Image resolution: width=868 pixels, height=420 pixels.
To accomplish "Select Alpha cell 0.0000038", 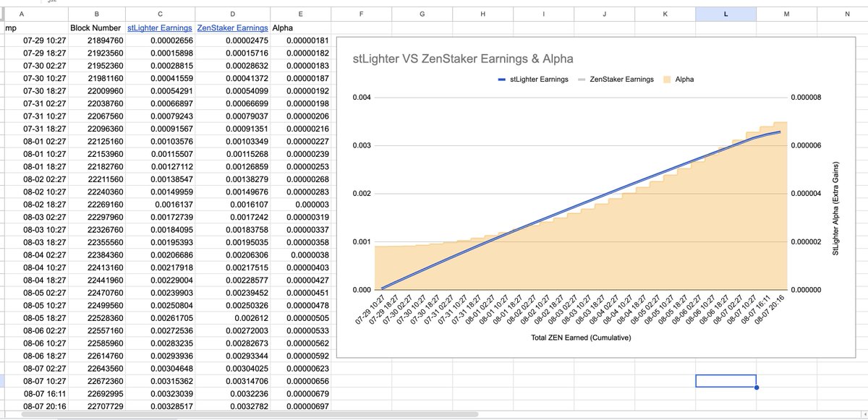I will 302,255.
